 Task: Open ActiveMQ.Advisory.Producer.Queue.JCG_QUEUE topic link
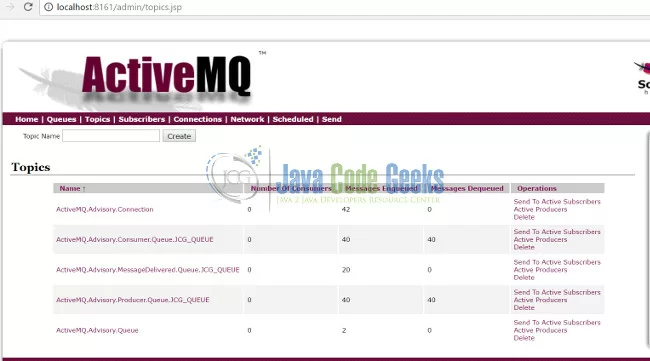point(133,300)
